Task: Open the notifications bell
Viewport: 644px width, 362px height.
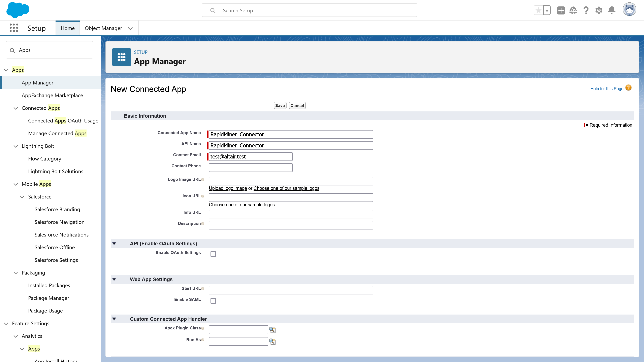Action: pos(612,10)
